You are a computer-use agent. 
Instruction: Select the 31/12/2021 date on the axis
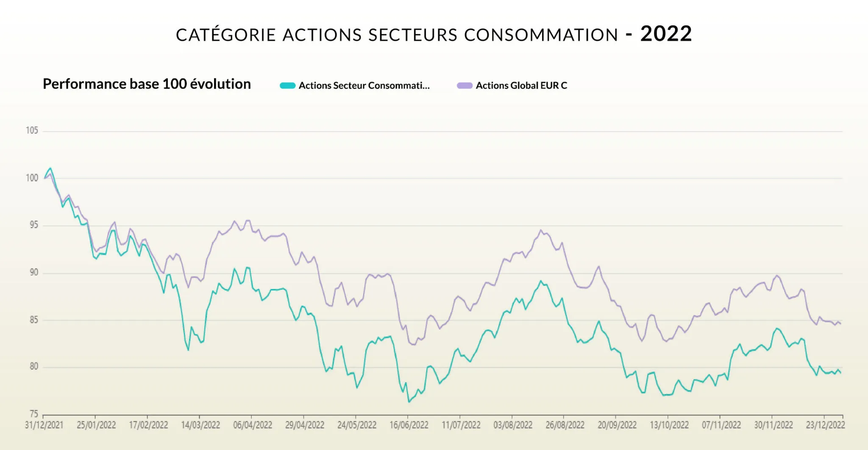44,425
